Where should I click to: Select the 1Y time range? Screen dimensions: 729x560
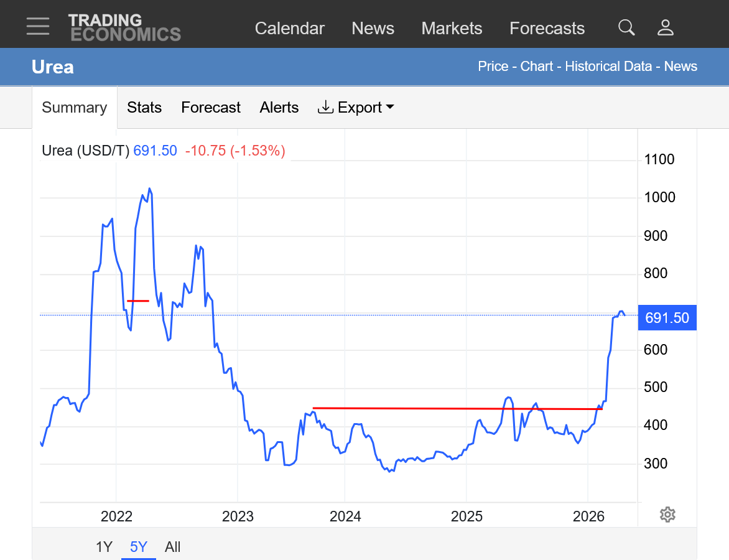click(x=104, y=546)
